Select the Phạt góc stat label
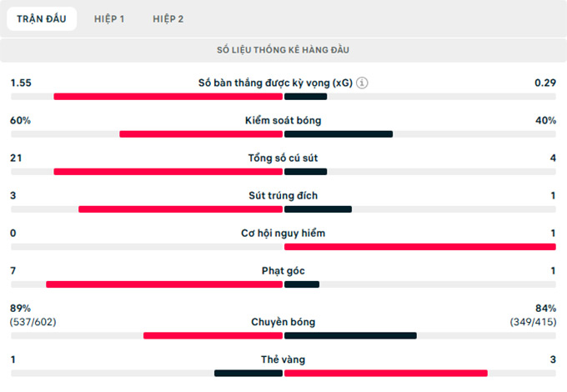 [283, 270]
